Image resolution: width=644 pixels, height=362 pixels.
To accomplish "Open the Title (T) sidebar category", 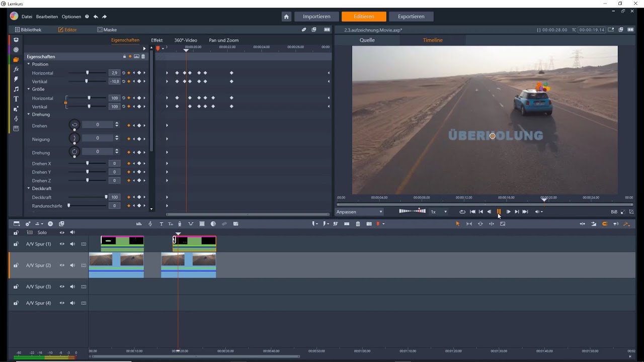I will click(16, 99).
